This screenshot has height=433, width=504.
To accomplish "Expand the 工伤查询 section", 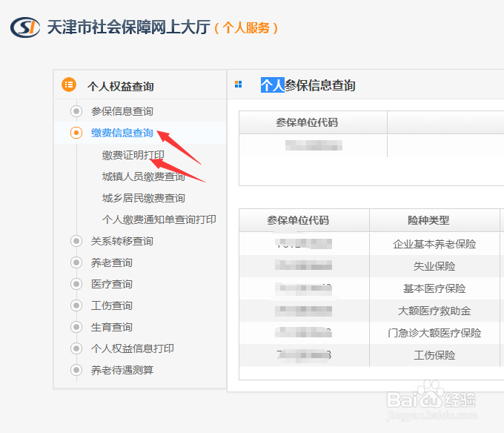I will pyautogui.click(x=111, y=305).
